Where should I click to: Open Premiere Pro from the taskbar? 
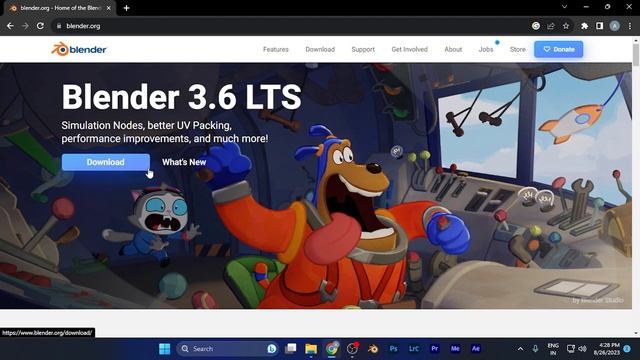[435, 349]
